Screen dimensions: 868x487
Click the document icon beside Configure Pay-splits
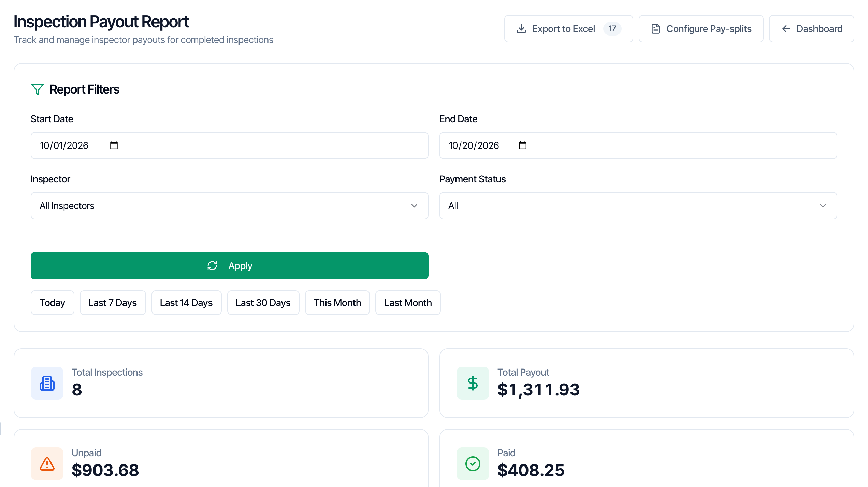[x=655, y=29]
